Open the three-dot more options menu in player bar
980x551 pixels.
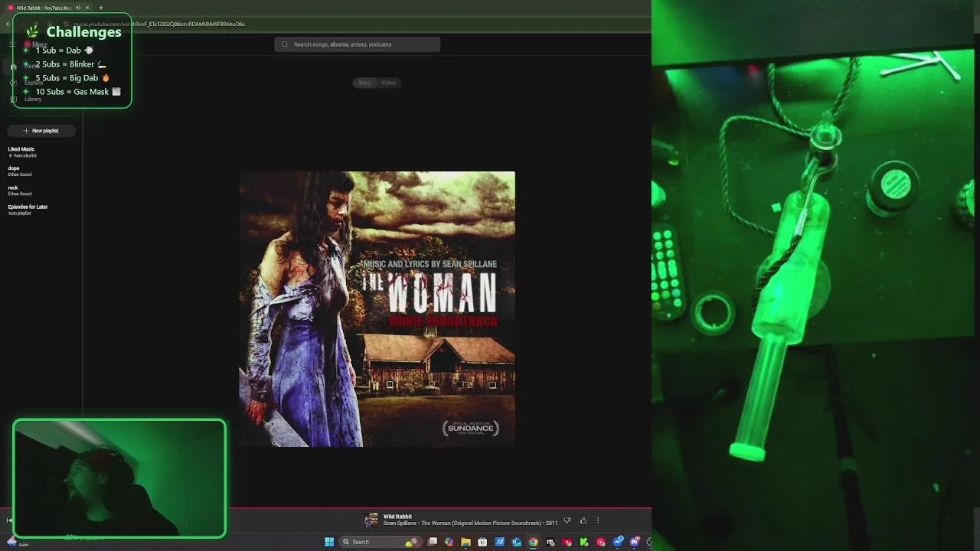click(x=598, y=521)
